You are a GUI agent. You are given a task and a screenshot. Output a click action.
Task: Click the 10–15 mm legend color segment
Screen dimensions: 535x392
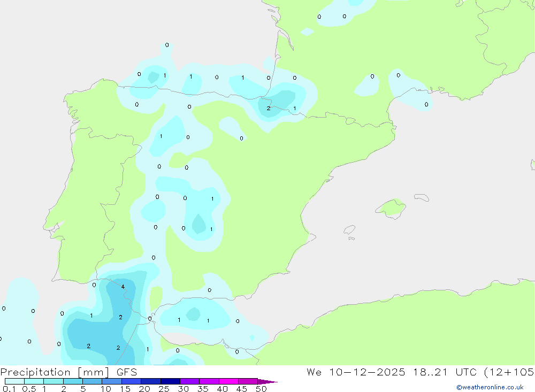point(112,381)
